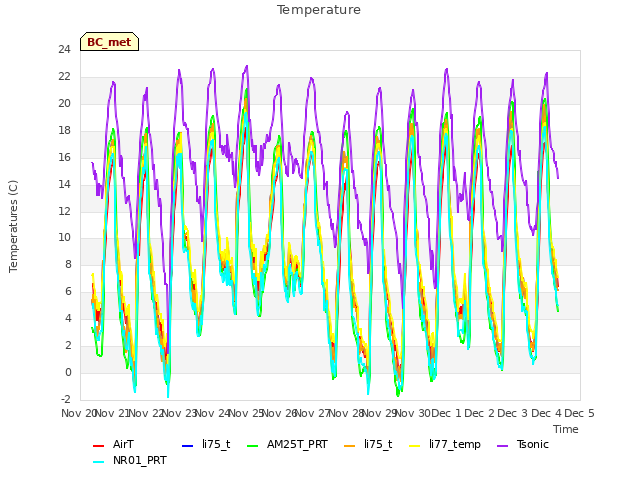Screen dimensions: 640x480
Task: Click the Temperature chart title
Action: point(319,10)
